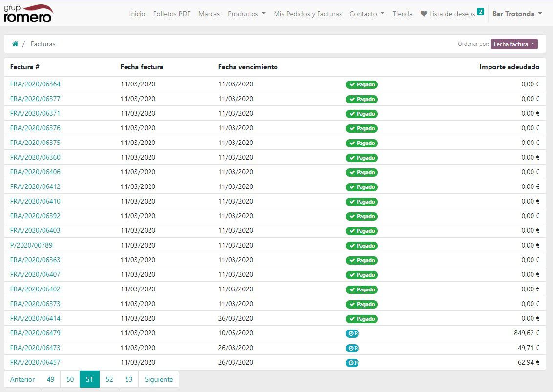553x392 pixels.
Task: Expand the Productos dropdown menu
Action: tap(246, 14)
